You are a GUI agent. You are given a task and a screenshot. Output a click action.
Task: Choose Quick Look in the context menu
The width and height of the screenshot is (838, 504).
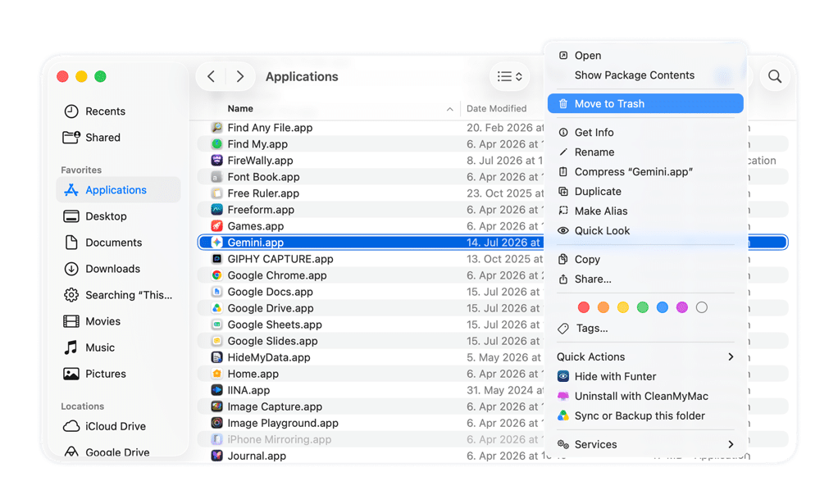pos(645,230)
